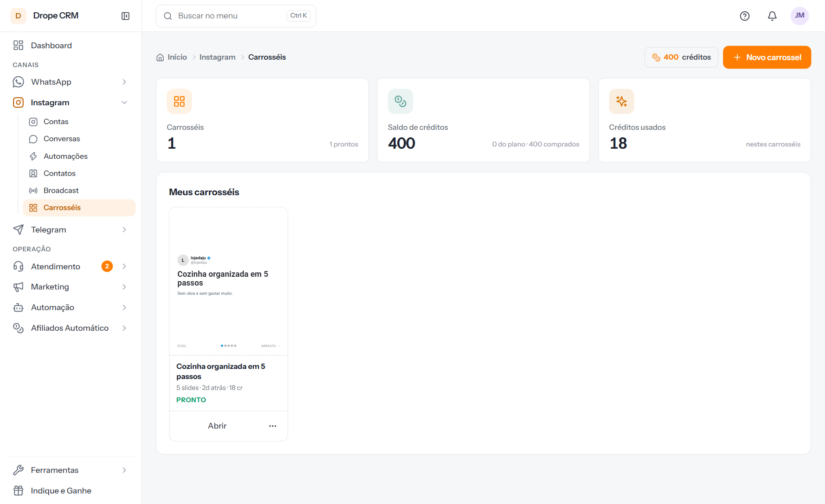Expand the Marketing submenu chevron
825x504 pixels.
pyautogui.click(x=124, y=287)
